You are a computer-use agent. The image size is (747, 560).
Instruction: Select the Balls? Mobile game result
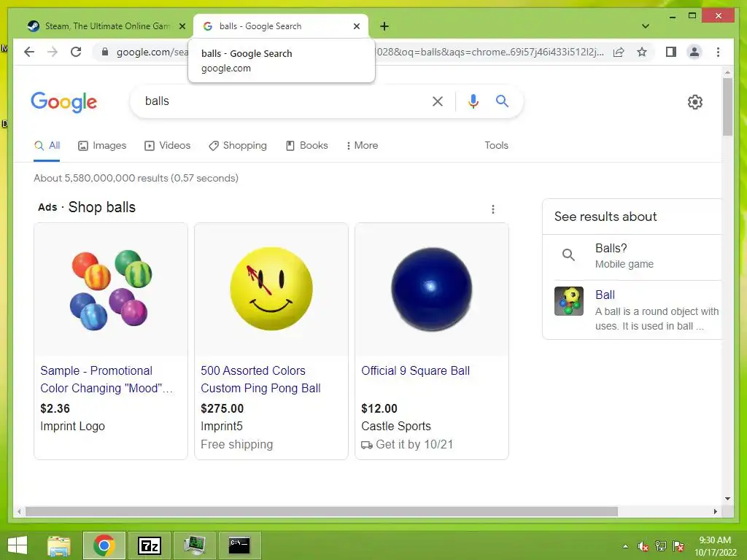click(x=632, y=256)
